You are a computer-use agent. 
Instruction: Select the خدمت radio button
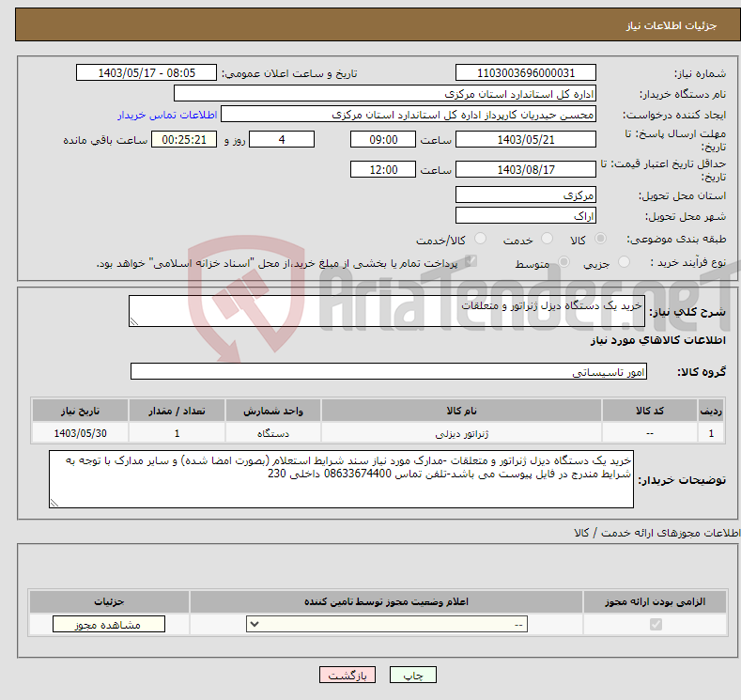(547, 239)
